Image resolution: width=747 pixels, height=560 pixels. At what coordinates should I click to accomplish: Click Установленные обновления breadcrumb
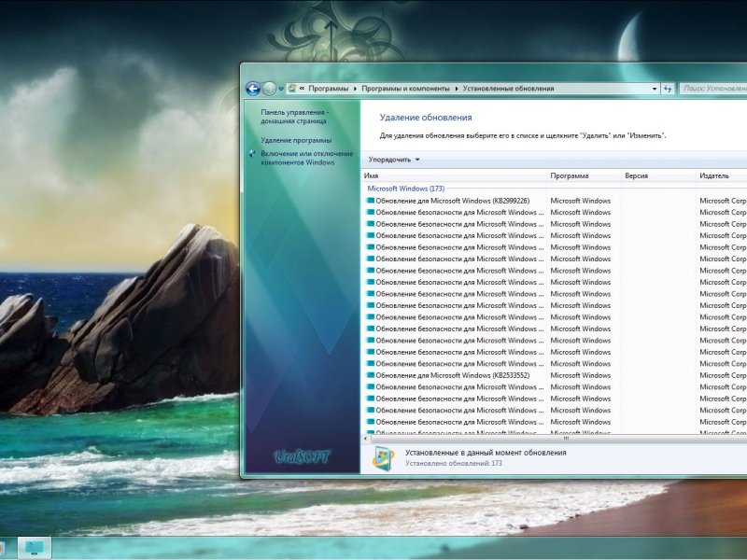pyautogui.click(x=508, y=88)
